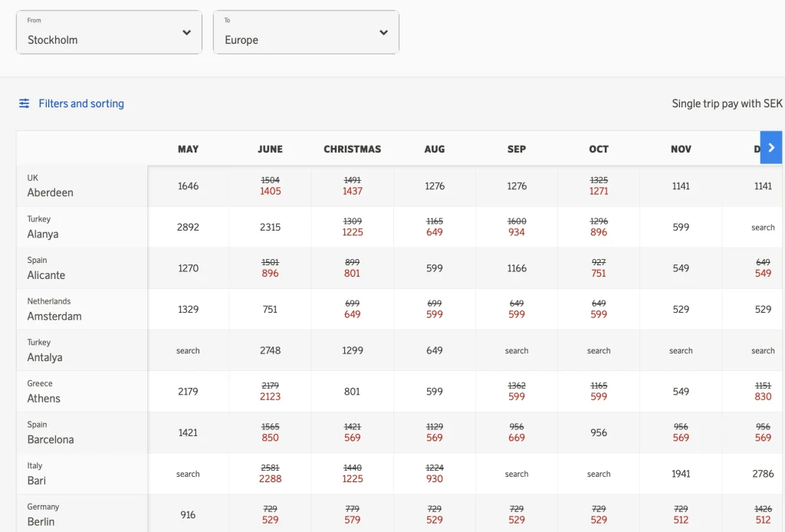Show next months with blue arrow

pos(771,148)
